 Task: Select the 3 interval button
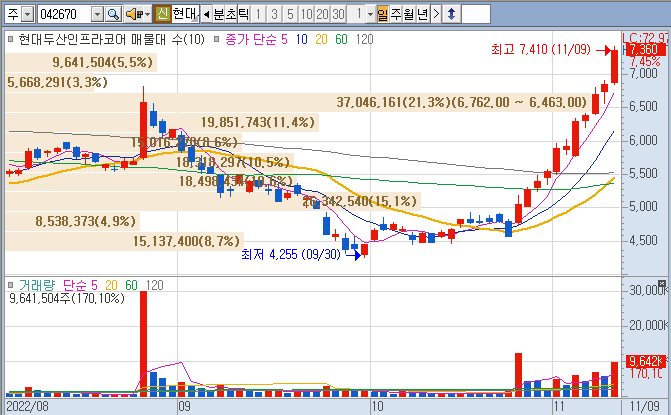[274, 15]
